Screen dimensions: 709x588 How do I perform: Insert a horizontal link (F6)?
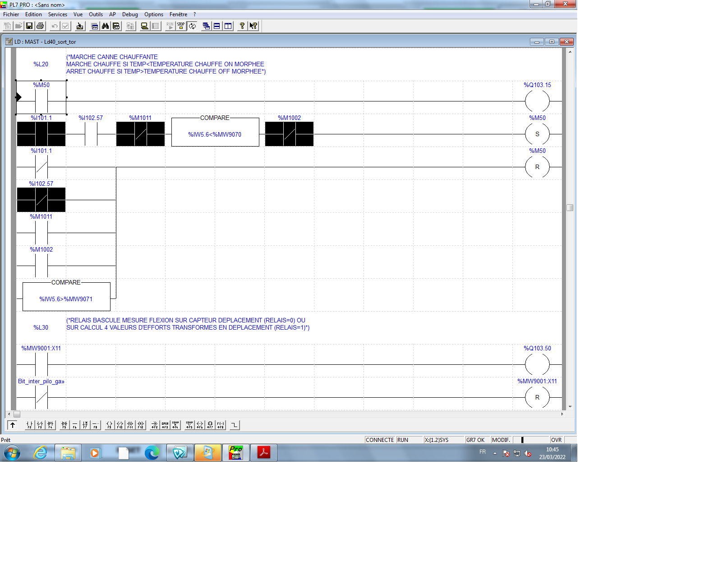point(74,425)
